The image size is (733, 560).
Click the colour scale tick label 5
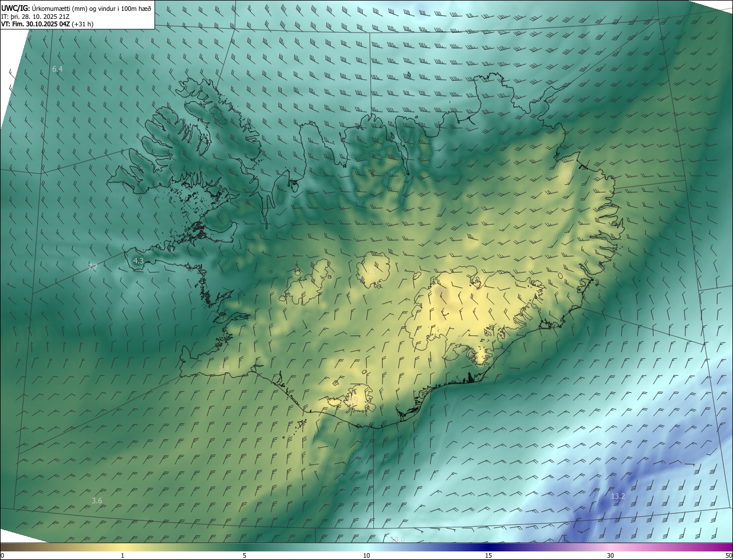245,555
